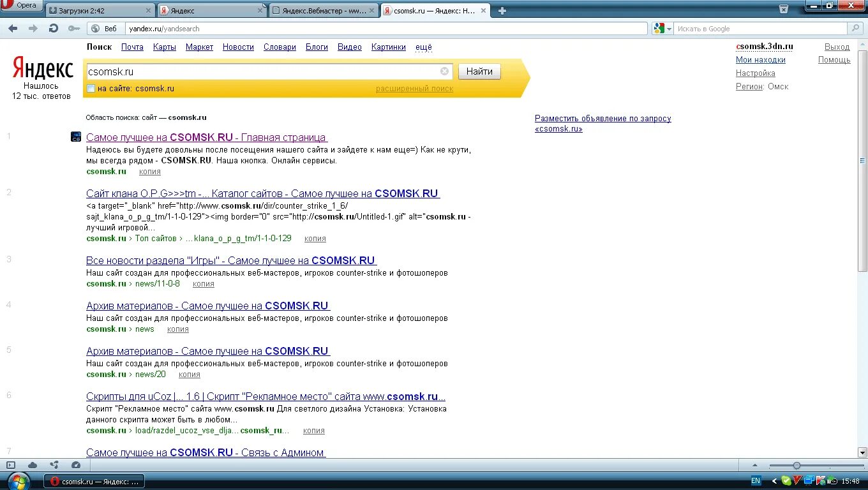Open result Самое лучшее на CSOMSK.RU - Связь с Админом

[x=206, y=453]
